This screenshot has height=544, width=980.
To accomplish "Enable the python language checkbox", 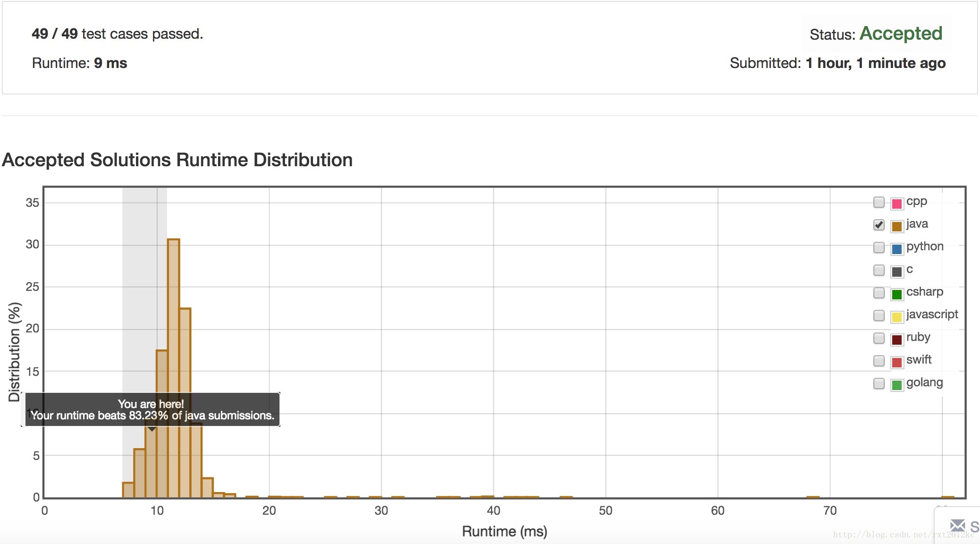I will [x=879, y=247].
